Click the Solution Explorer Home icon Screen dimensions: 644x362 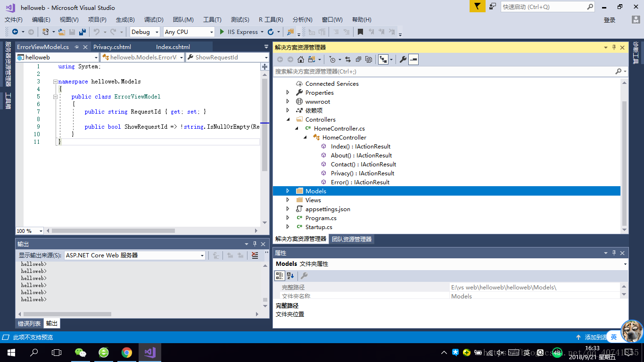coord(300,59)
